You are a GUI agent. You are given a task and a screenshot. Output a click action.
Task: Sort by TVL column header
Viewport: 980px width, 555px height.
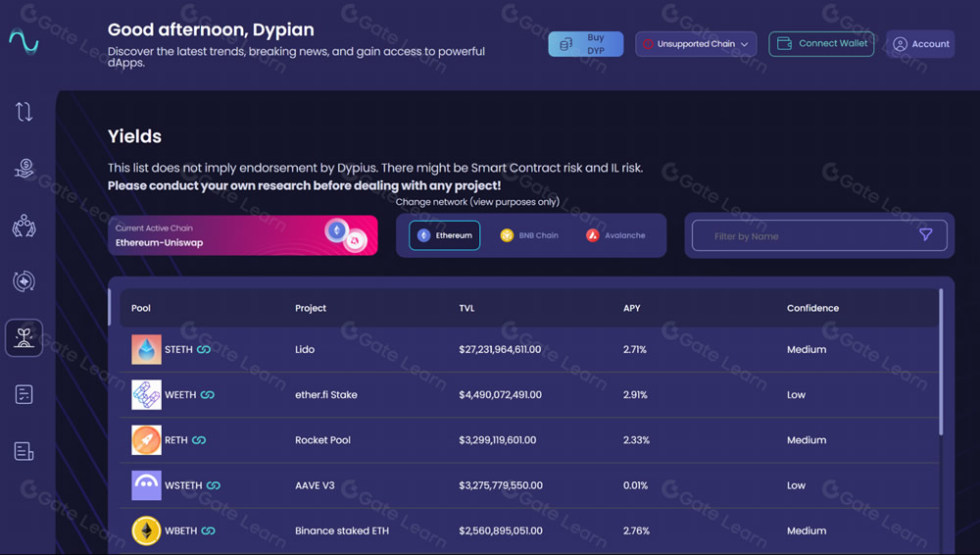pos(466,308)
